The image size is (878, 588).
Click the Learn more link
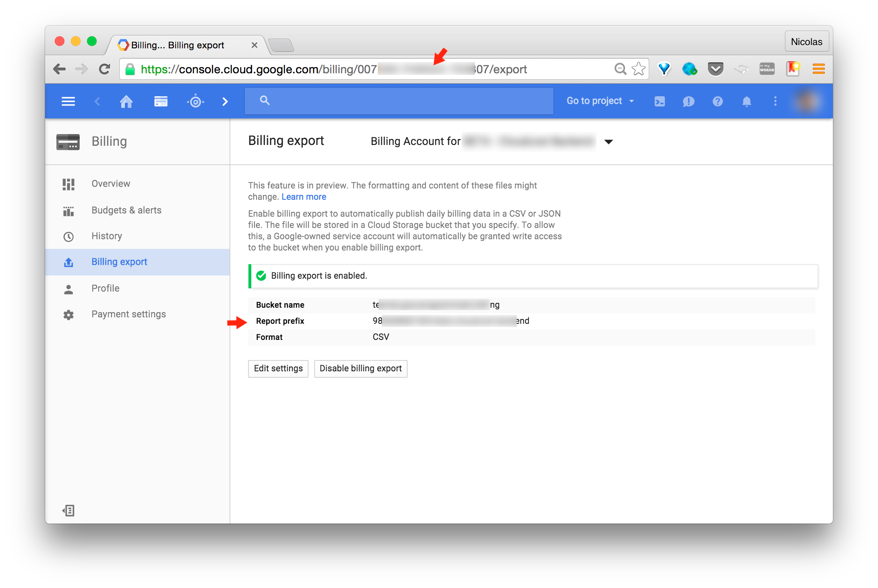[304, 197]
